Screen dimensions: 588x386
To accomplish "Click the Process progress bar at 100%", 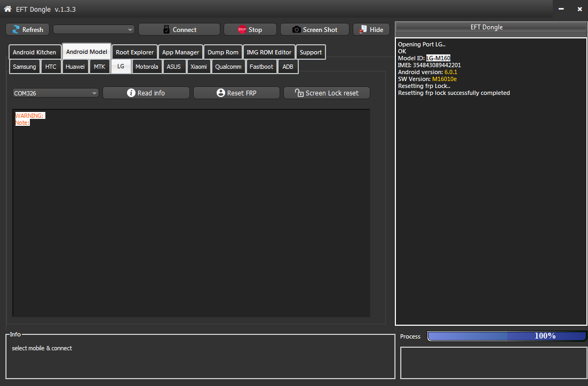I will [x=506, y=336].
